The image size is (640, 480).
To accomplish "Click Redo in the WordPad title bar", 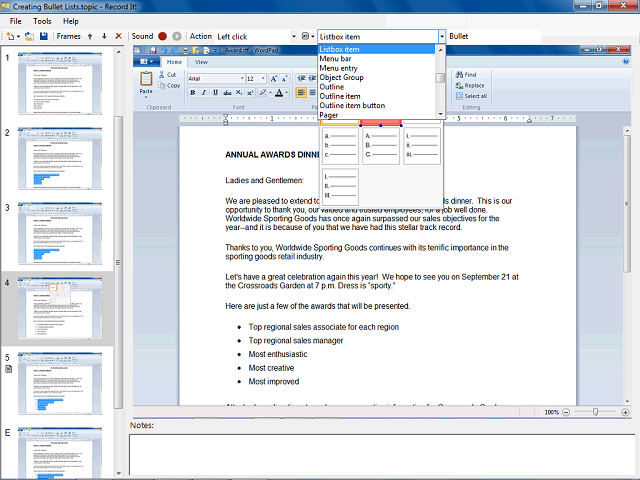I will [x=174, y=50].
